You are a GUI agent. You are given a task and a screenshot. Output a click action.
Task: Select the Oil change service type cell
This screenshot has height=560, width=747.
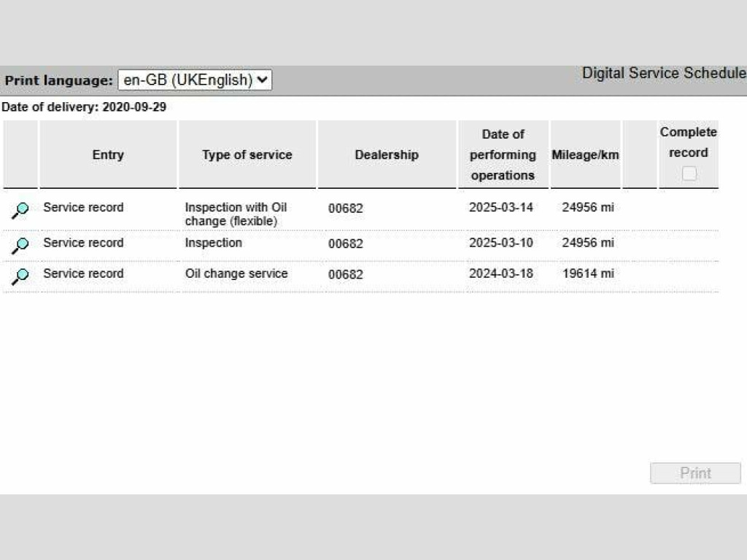click(236, 273)
